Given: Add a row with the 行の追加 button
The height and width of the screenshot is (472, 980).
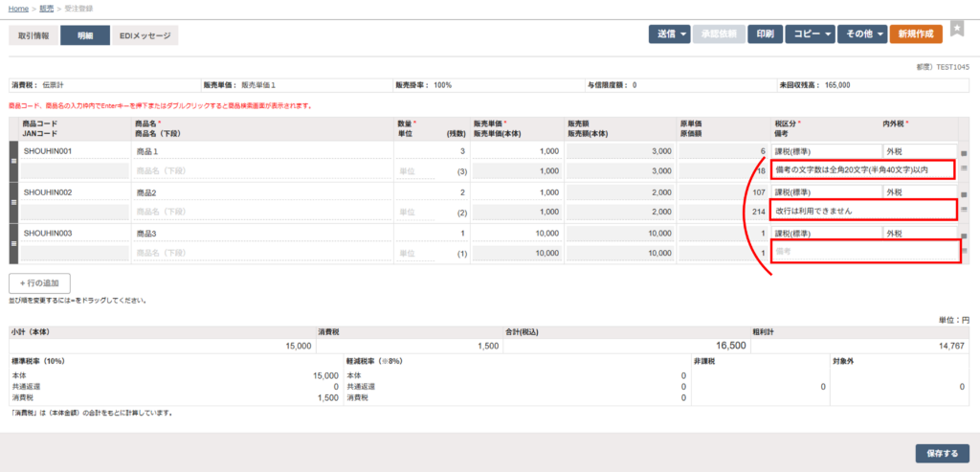Looking at the screenshot, I should coord(39,283).
